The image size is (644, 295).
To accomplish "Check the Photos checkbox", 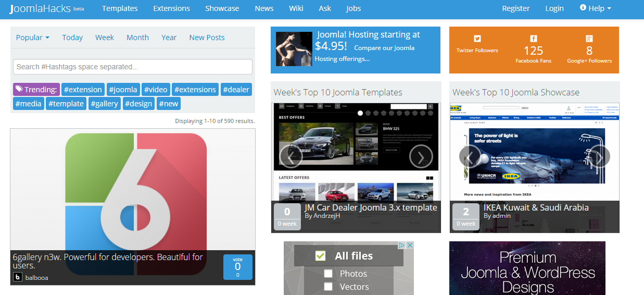I will click(328, 274).
